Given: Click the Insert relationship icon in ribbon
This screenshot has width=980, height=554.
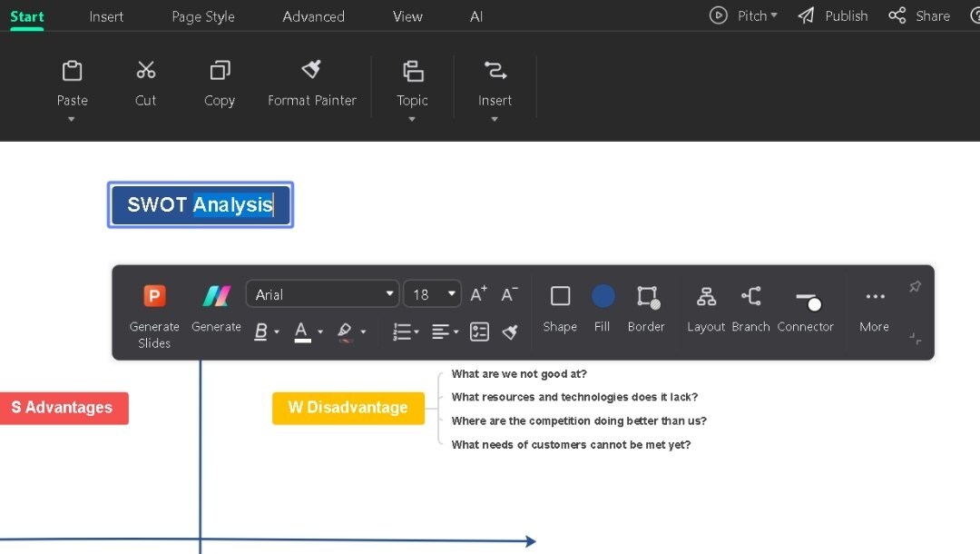Looking at the screenshot, I should (x=495, y=70).
